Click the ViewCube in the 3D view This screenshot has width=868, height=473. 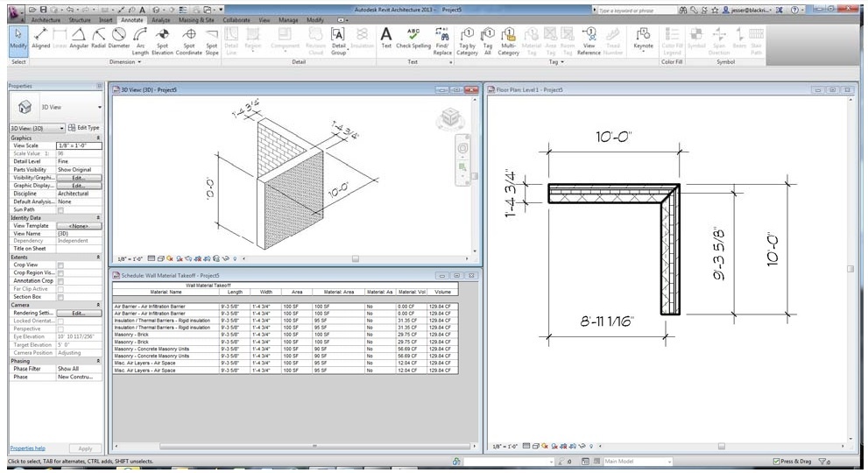point(450,117)
